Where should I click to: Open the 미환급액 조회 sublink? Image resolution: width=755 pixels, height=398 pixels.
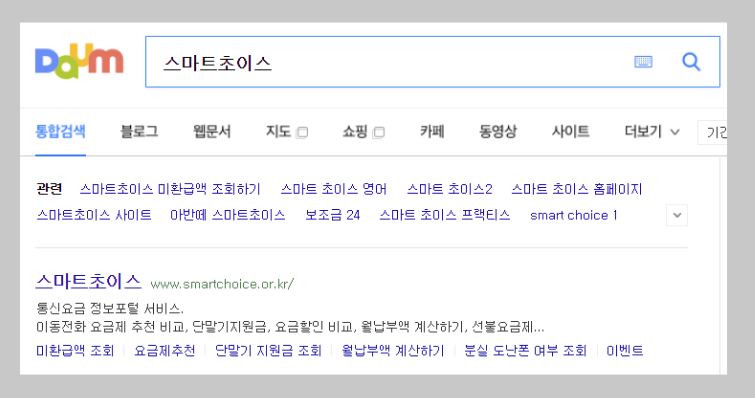click(75, 350)
